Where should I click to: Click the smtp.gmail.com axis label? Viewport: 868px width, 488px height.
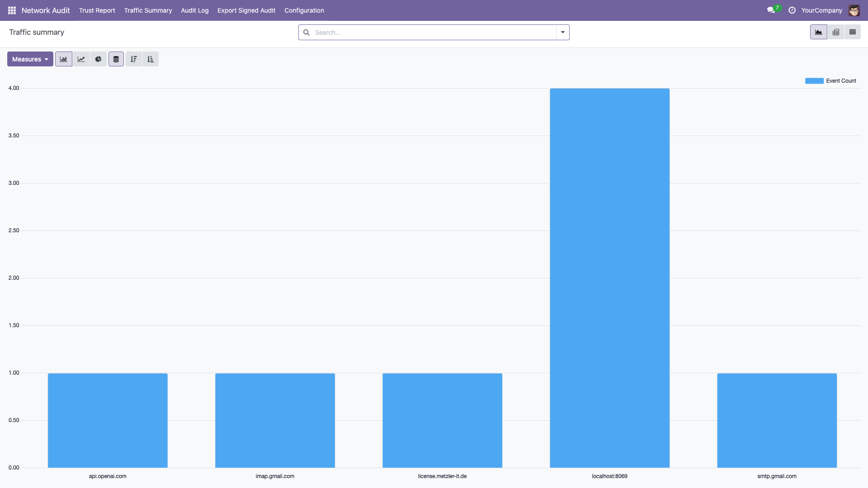(x=777, y=476)
